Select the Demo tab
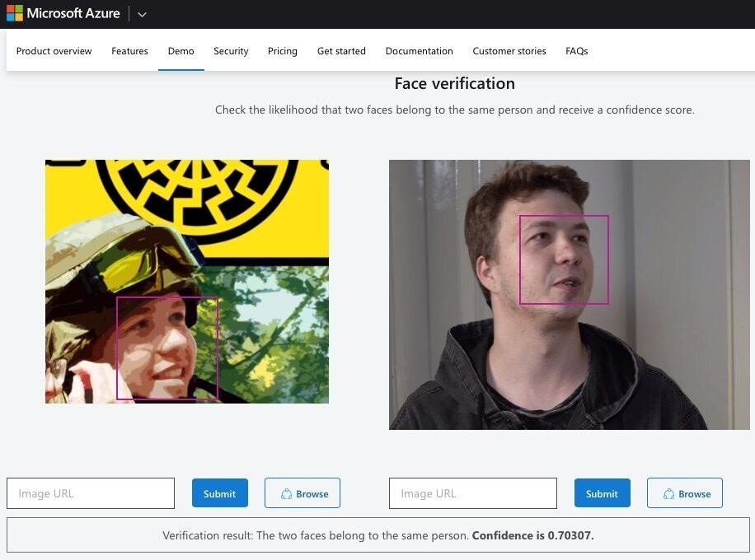The image size is (755, 560). (181, 51)
